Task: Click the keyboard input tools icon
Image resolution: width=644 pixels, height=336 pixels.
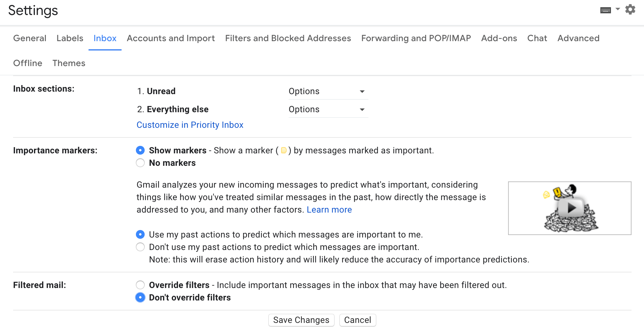Action: click(x=605, y=10)
